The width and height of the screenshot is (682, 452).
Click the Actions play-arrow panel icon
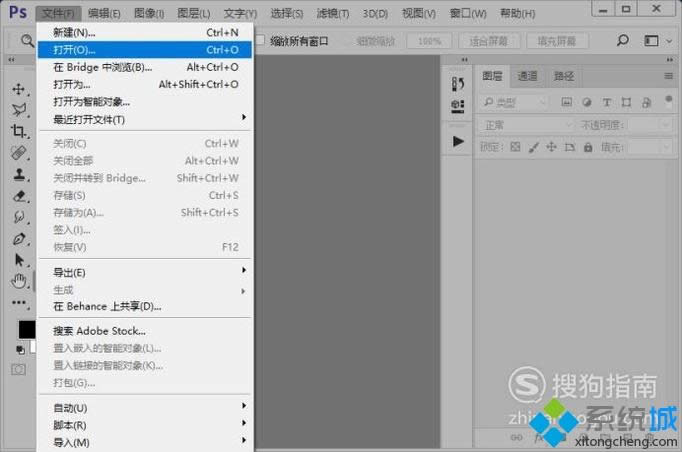[458, 141]
